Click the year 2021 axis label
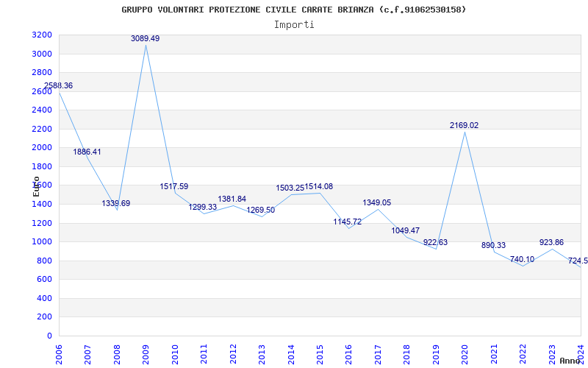This screenshot has height=368, width=588. pos(494,355)
